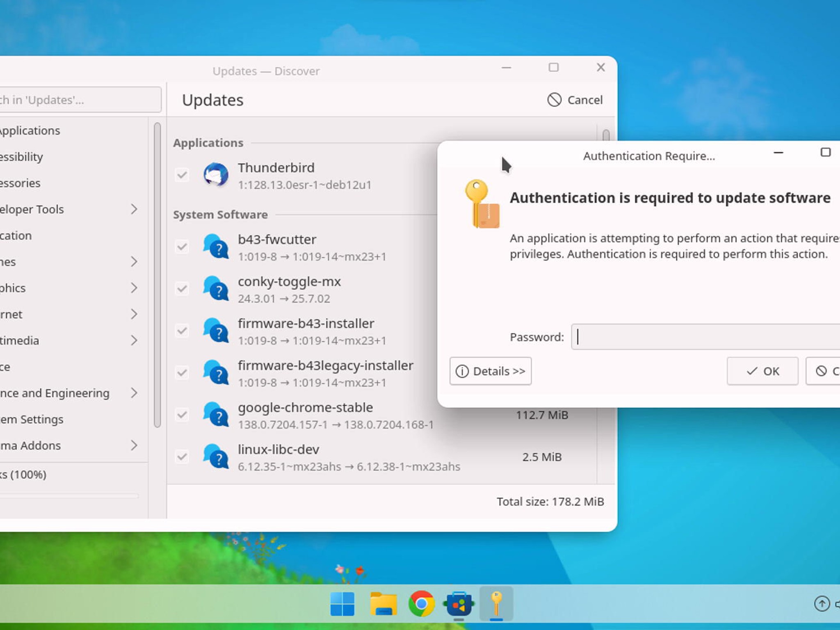Screen dimensions: 840x630
Task: Show Details in the authentication dialog
Action: (490, 371)
